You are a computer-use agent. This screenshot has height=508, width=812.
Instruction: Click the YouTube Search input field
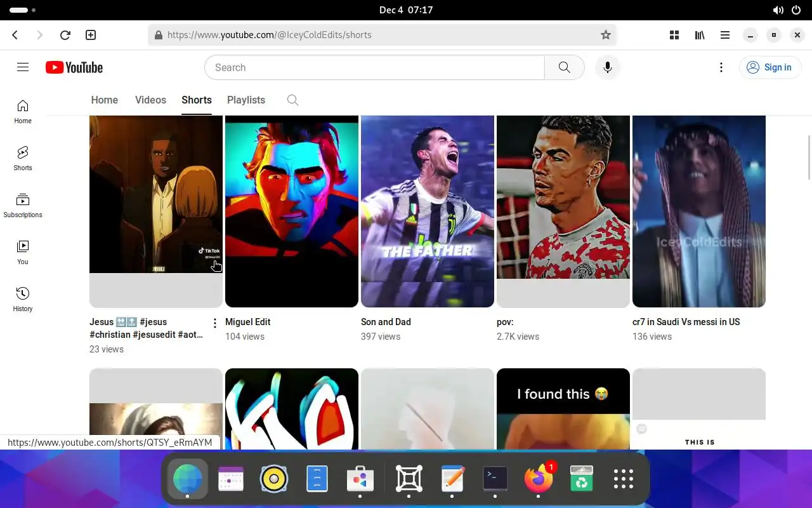click(374, 67)
